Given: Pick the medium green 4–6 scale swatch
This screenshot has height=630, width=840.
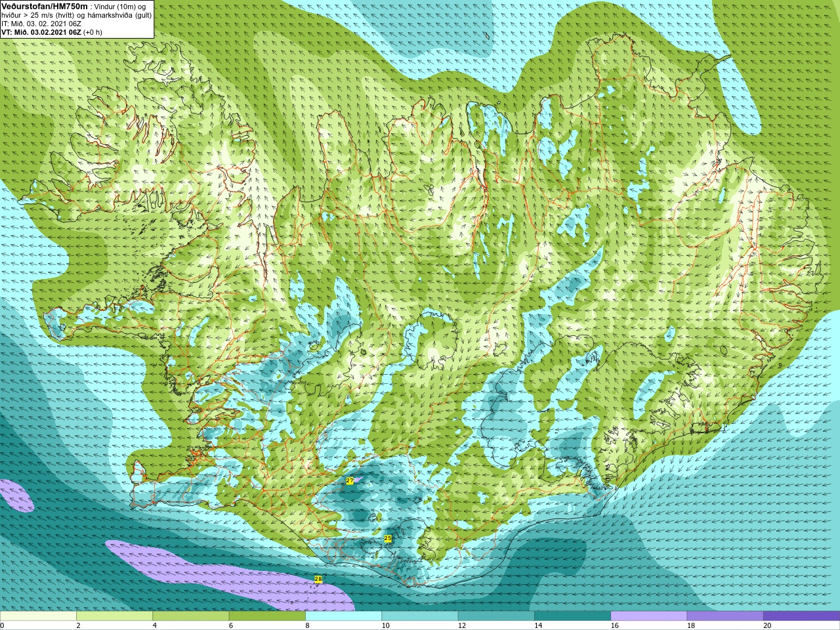Looking at the screenshot, I should click(x=190, y=616).
